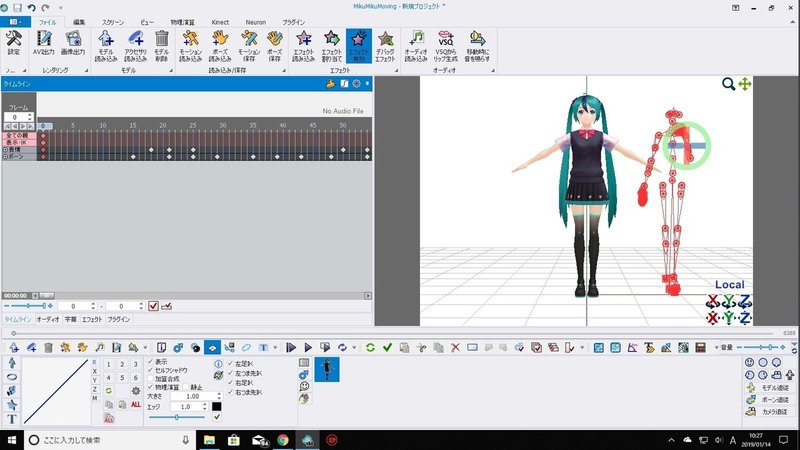Enable the 静止 checkbox
800x450 pixels.
pos(186,387)
